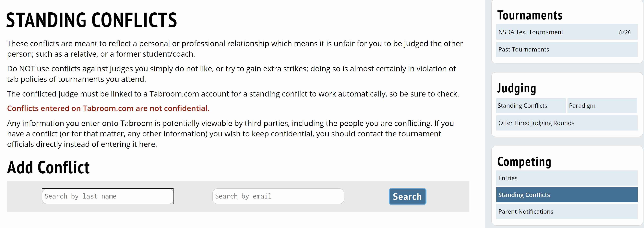Select Offer Hired Judging Rounds
This screenshot has height=228, width=644.
tap(536, 123)
